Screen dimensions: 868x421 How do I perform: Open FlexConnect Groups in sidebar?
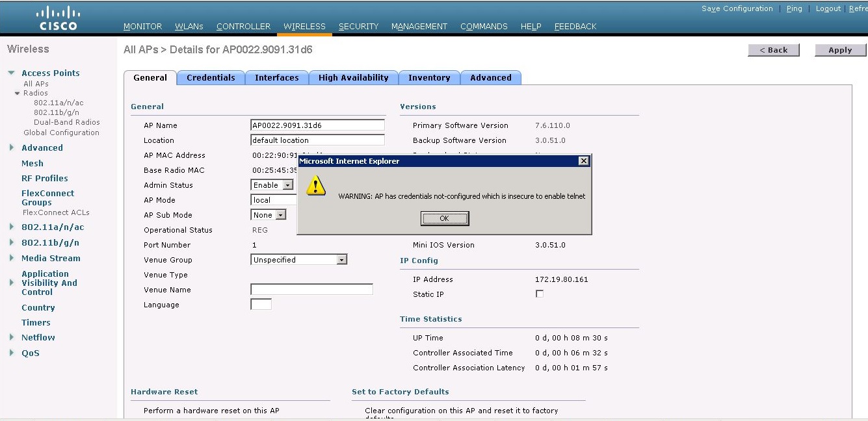(x=48, y=198)
